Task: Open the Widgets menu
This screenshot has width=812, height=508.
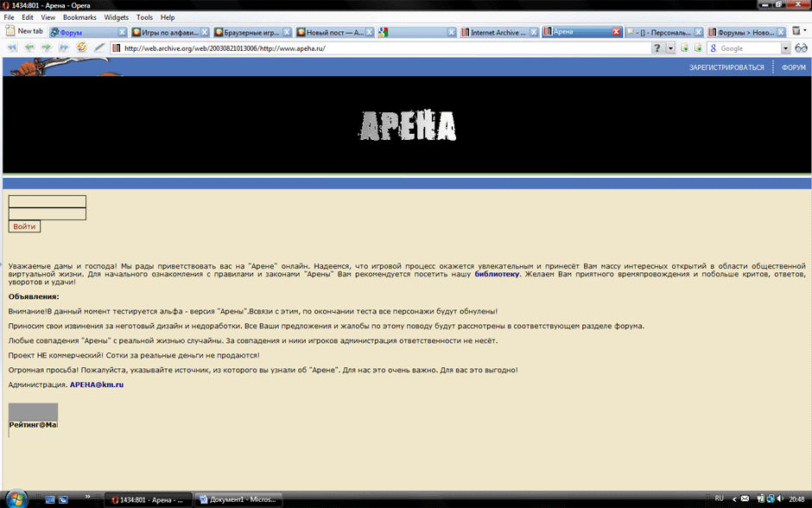Action: coord(116,17)
